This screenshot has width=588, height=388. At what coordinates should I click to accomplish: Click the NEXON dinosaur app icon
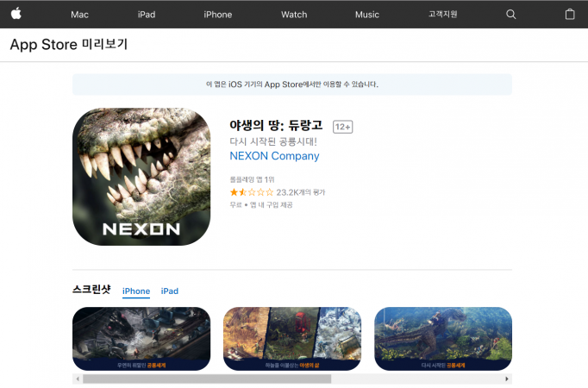tap(141, 177)
